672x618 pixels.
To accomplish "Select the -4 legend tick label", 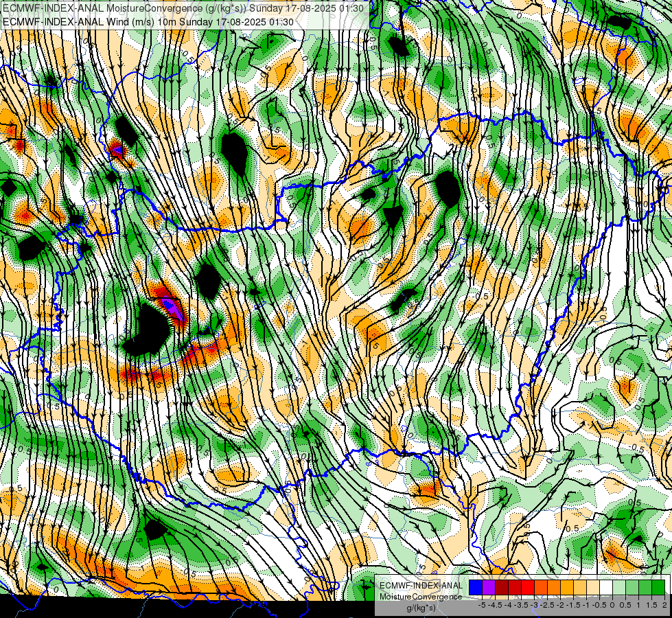I will (x=508, y=605).
